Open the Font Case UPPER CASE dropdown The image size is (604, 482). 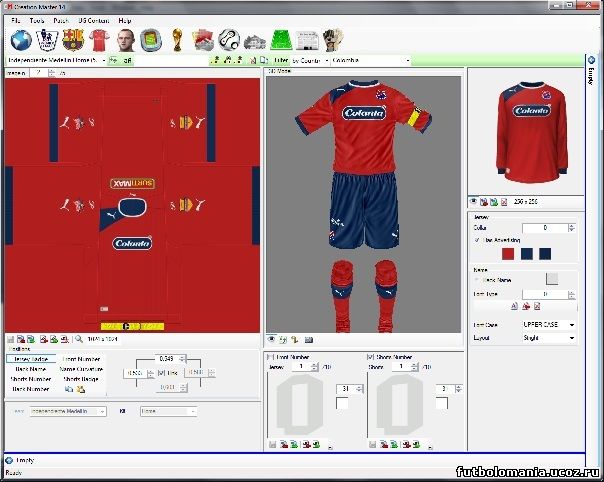click(x=549, y=325)
